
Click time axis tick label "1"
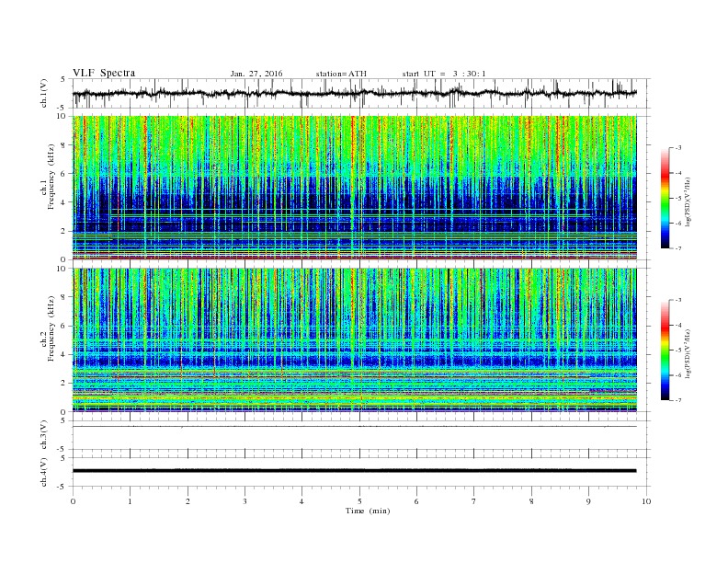point(130,501)
